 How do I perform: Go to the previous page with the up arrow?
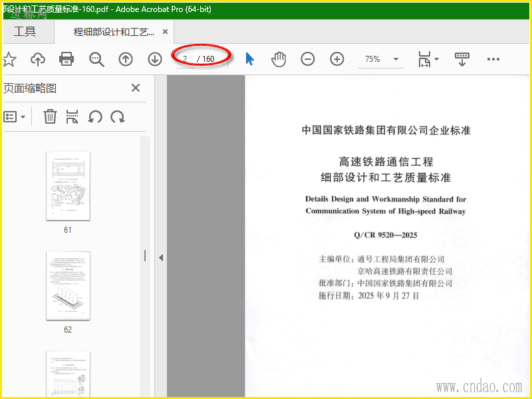126,59
